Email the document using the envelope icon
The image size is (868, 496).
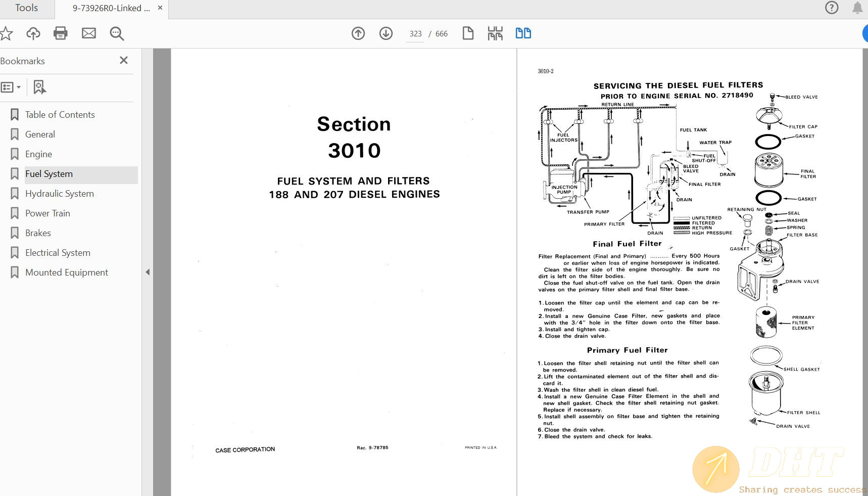[x=89, y=33]
